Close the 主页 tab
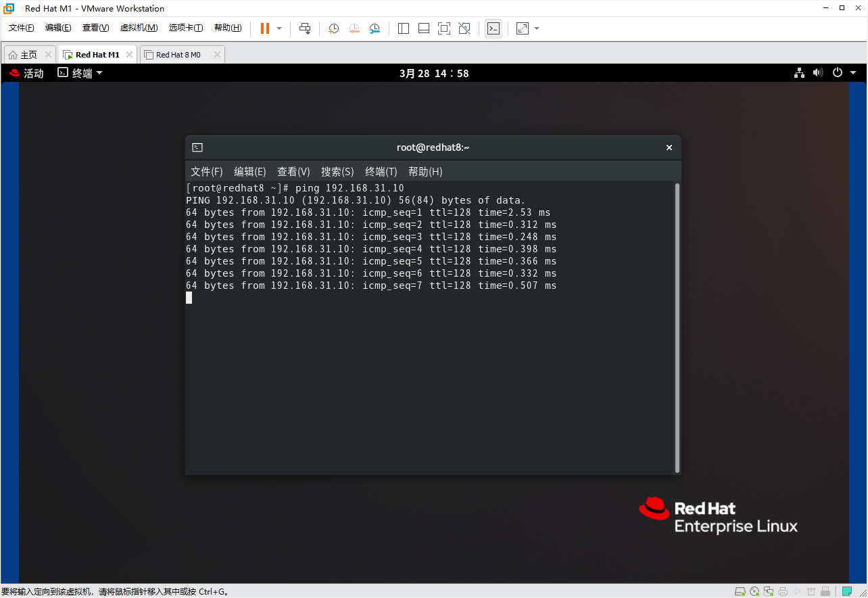 [48, 55]
